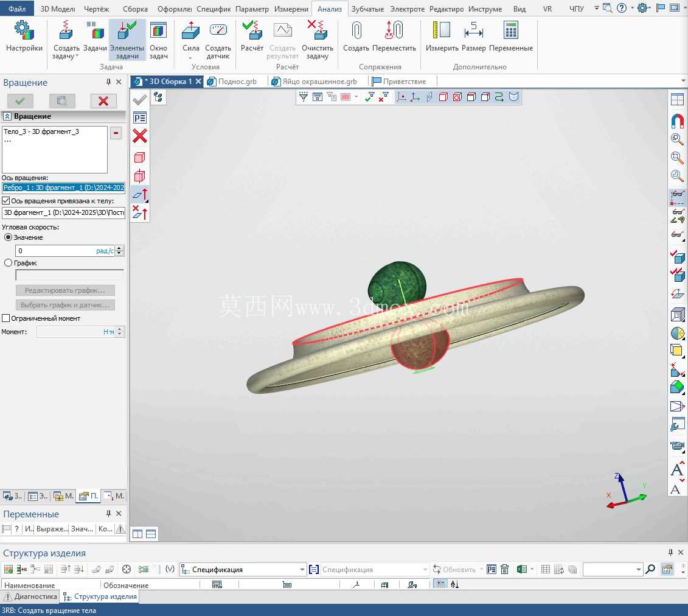The height and width of the screenshot is (616, 688).
Task: Cancel rotation with red X button
Action: [103, 101]
